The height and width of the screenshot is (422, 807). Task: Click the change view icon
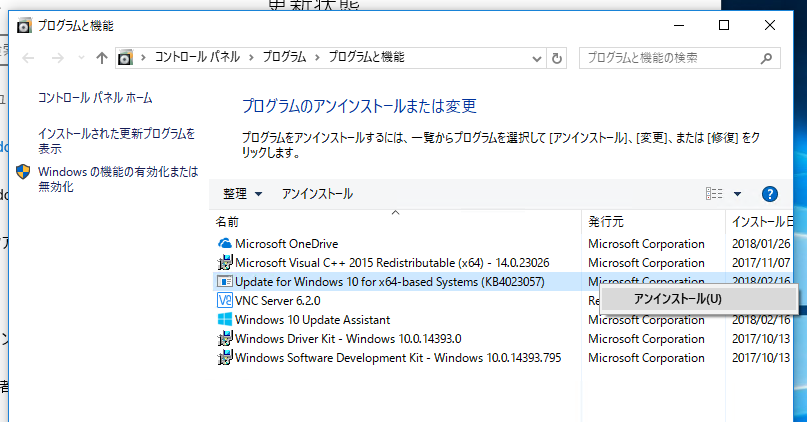[714, 194]
